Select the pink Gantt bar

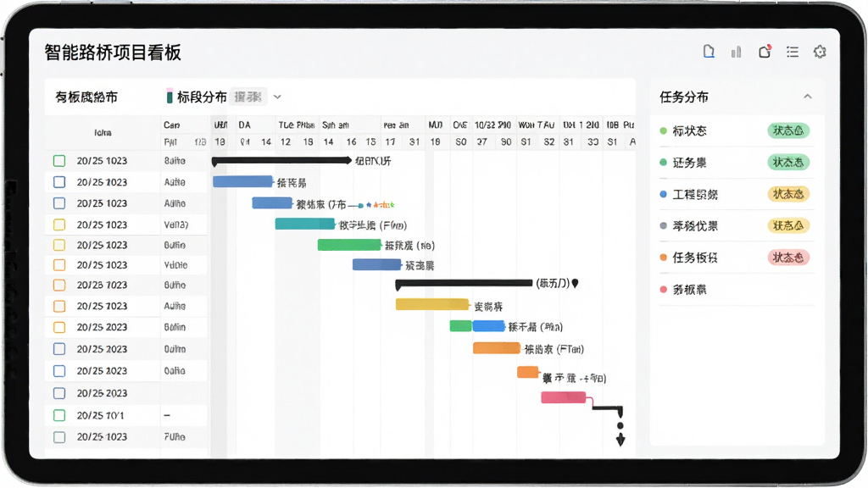point(564,397)
